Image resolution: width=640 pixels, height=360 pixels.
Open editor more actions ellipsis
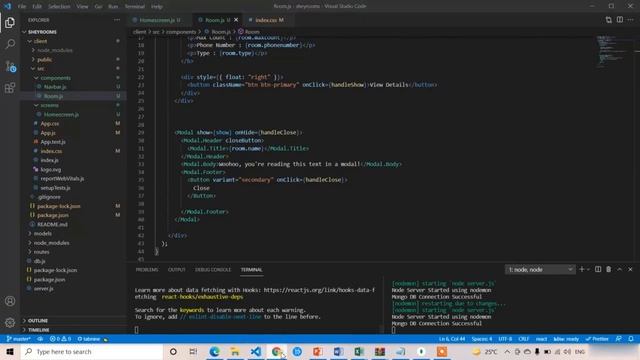(x=631, y=20)
